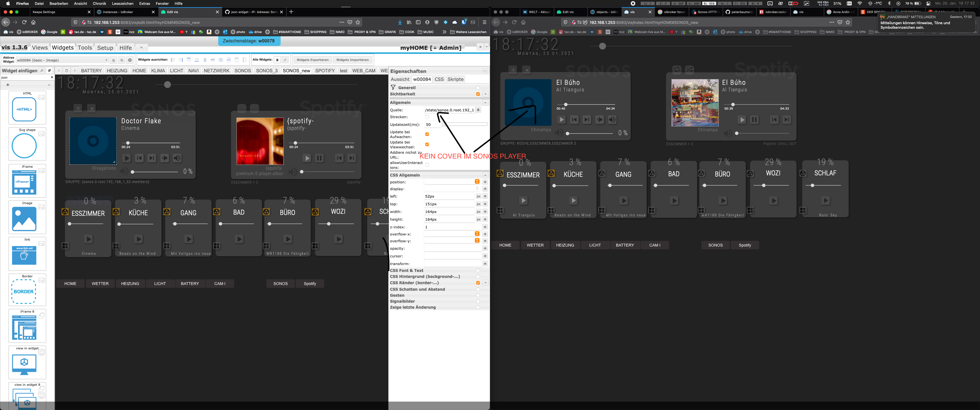Screen dimensions: 980x410
Task: Play Doctor Flake track in editor canvas
Action: click(127, 158)
